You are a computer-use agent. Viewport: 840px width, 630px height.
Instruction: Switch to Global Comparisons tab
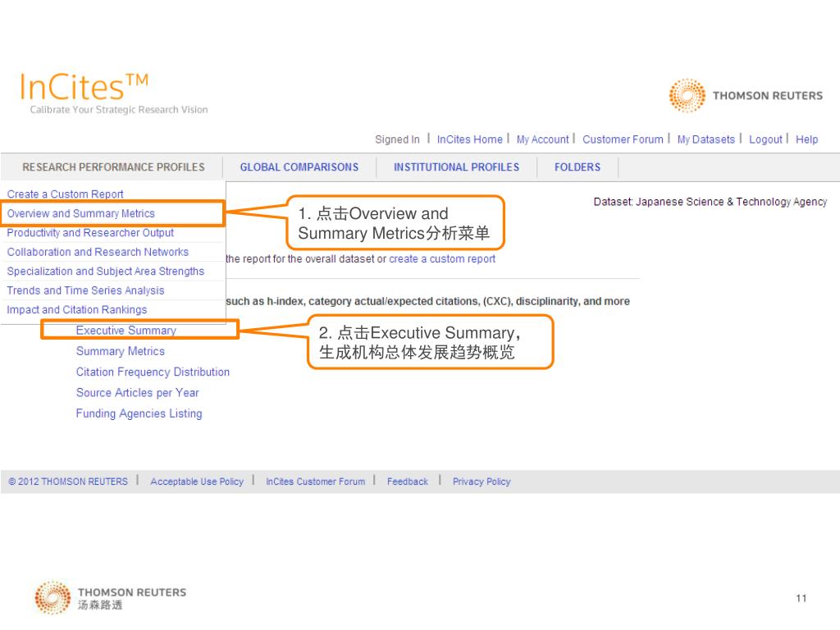[299, 167]
